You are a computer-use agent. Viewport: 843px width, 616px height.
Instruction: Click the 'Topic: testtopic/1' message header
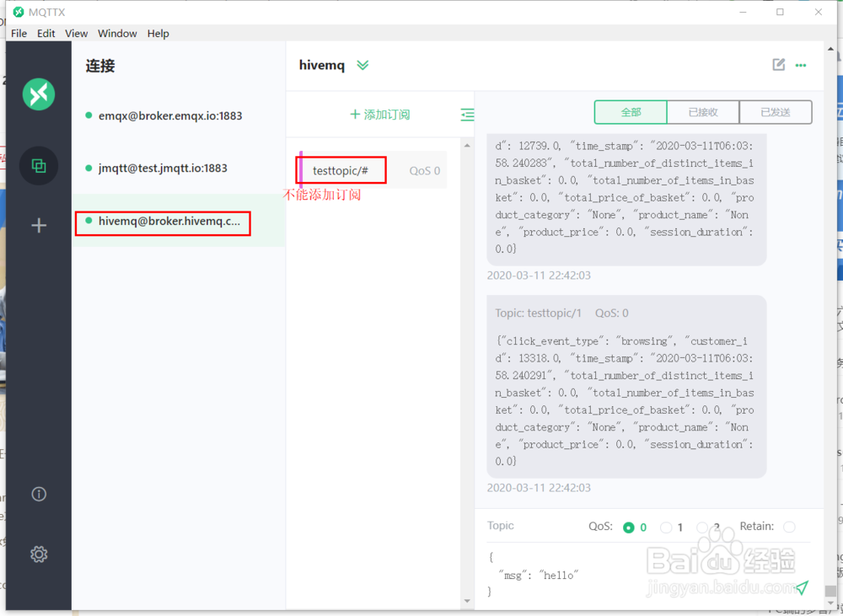538,313
